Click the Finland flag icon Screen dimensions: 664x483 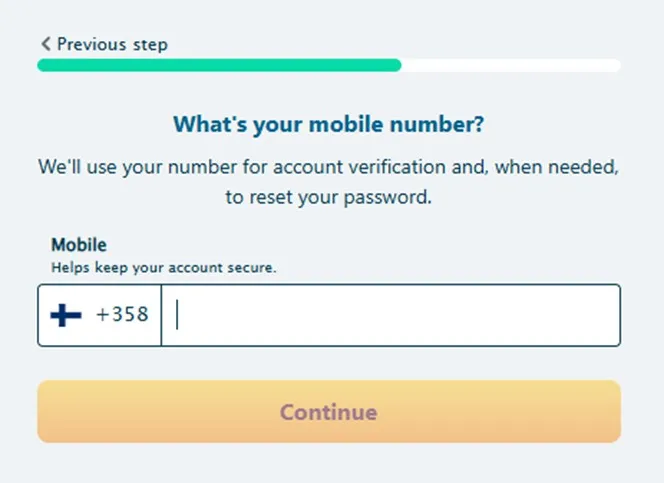pyautogui.click(x=66, y=315)
